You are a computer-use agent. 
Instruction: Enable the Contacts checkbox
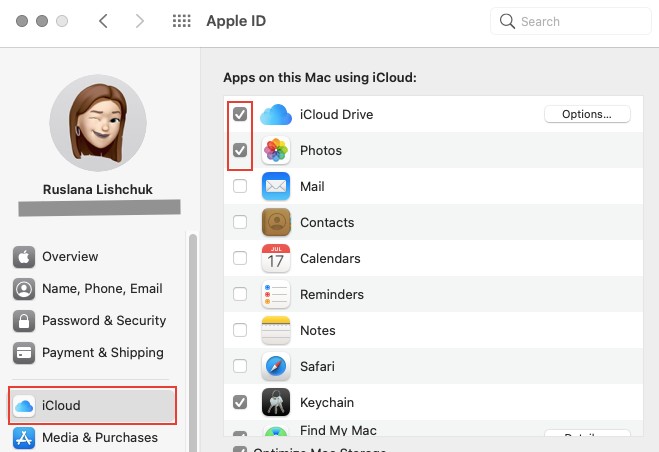(240, 222)
